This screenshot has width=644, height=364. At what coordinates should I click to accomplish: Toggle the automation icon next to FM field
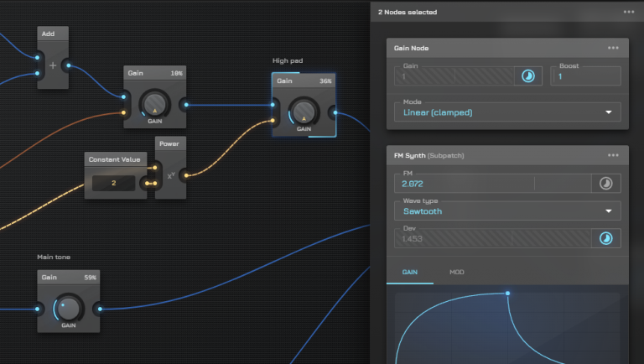(x=605, y=183)
